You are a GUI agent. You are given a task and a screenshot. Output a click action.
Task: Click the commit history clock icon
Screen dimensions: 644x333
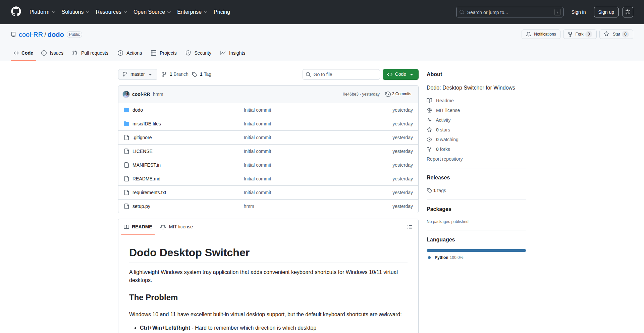(388, 94)
